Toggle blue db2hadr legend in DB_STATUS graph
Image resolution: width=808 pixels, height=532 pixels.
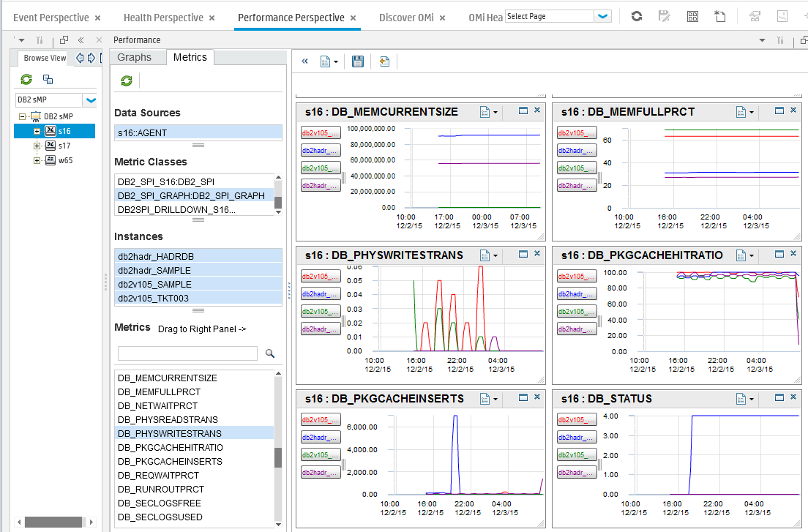tap(577, 437)
